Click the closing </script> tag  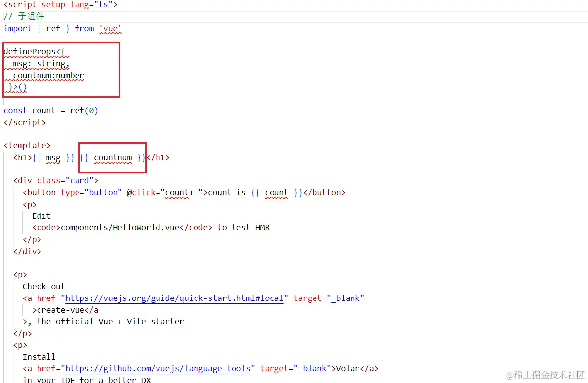[x=25, y=123]
